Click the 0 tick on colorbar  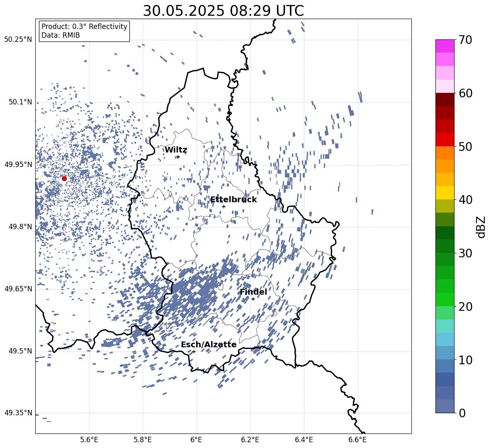click(462, 413)
